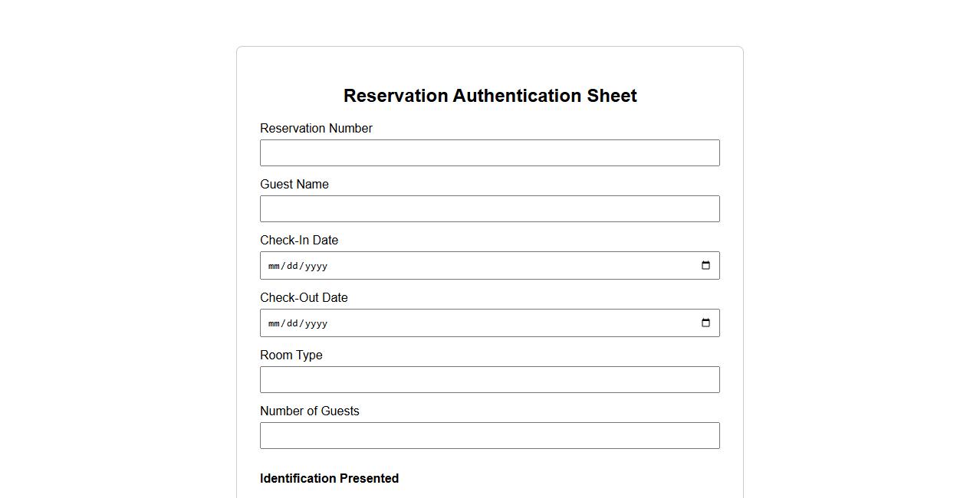980x498 pixels.
Task: Select the year segment of Check-In Date
Action: pyautogui.click(x=315, y=267)
